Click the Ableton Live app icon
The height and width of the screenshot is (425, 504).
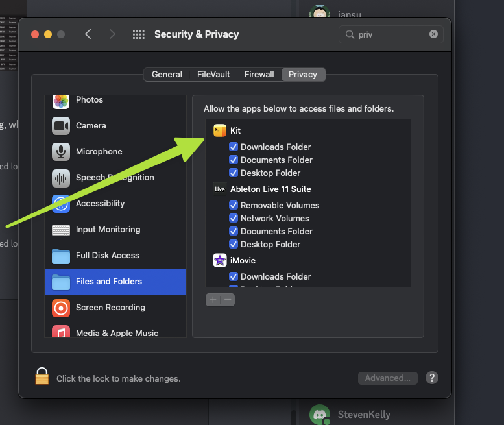220,189
